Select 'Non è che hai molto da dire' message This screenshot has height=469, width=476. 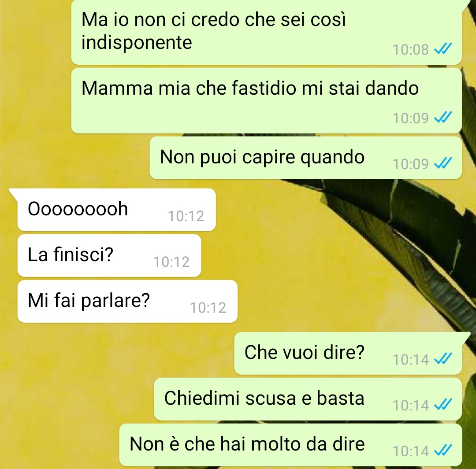tap(290, 445)
